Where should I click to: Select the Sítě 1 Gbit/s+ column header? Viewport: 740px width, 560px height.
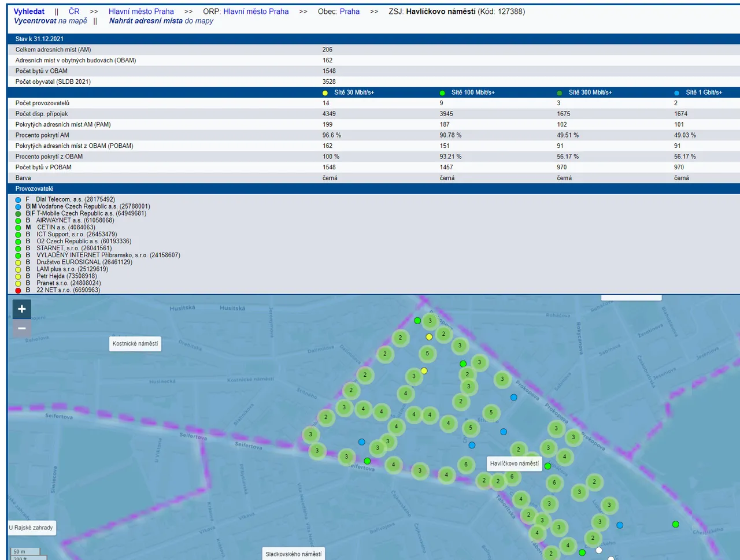coord(704,92)
